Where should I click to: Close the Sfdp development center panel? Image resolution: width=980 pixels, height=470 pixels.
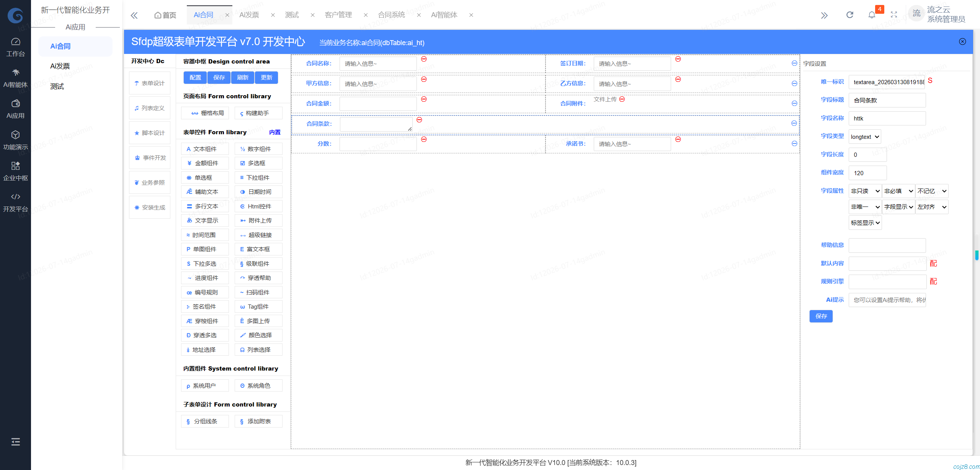point(962,42)
